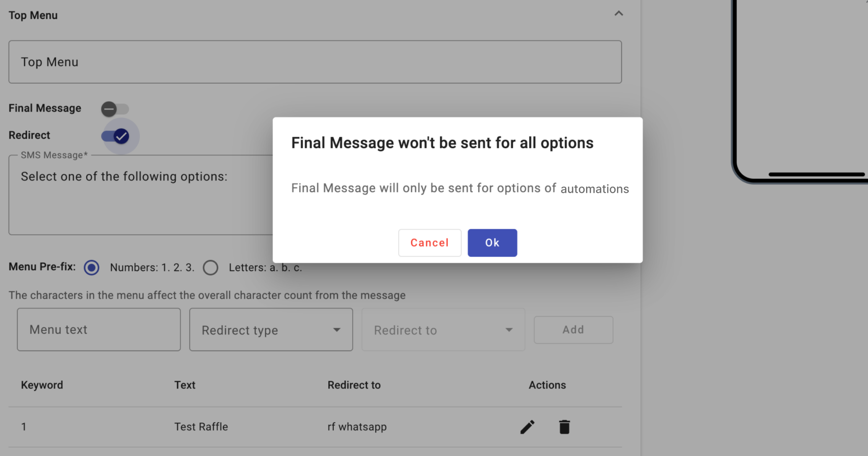The width and height of the screenshot is (868, 456).
Task: Select the rf whatsapp redirect cell
Action: click(x=357, y=427)
